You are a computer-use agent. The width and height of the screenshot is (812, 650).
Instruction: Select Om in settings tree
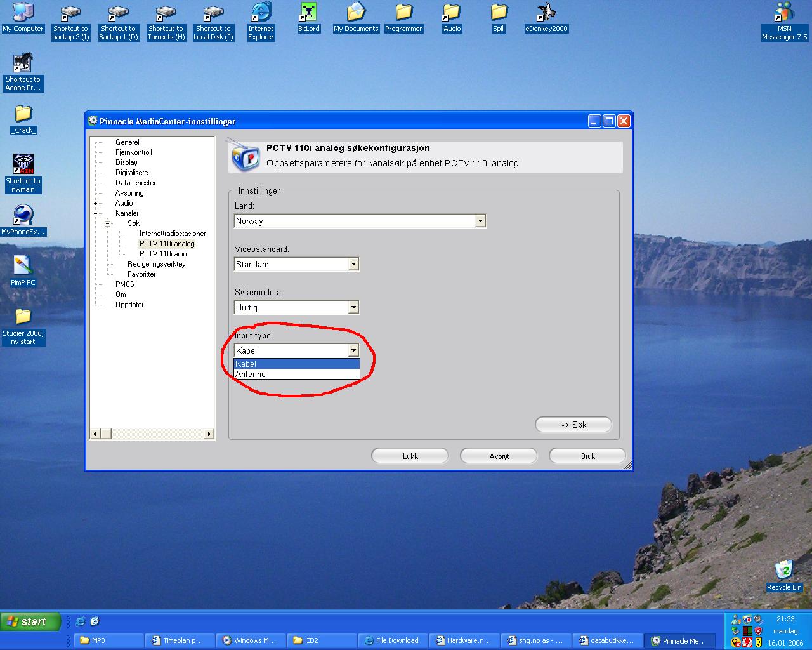(x=121, y=295)
